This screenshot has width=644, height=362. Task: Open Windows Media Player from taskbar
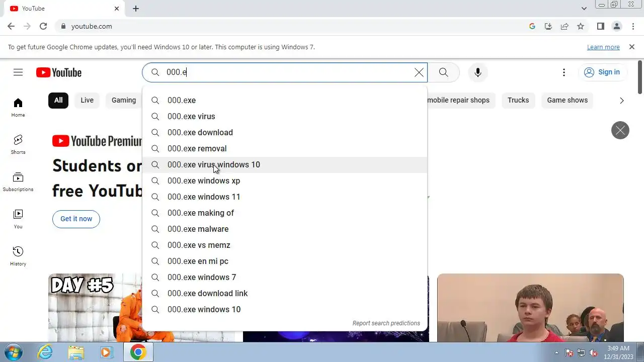pos(107,352)
